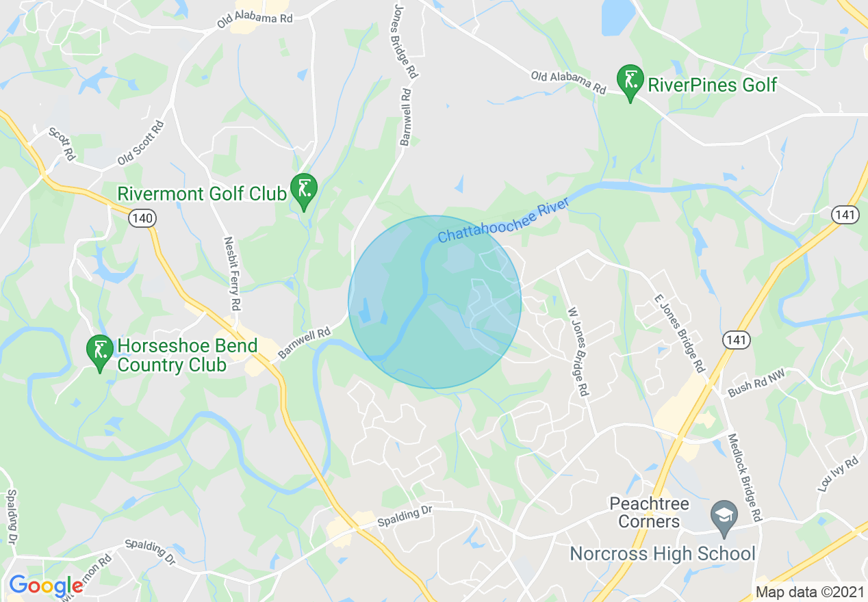The image size is (868, 602).
Task: Click the route 140 highway shield
Action: point(142,218)
